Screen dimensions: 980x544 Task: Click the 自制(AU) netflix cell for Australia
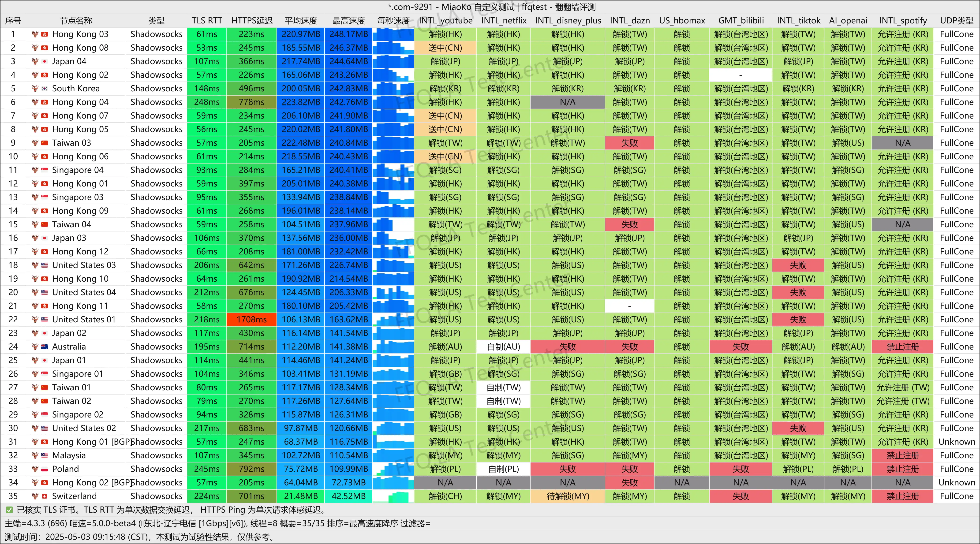click(x=503, y=347)
